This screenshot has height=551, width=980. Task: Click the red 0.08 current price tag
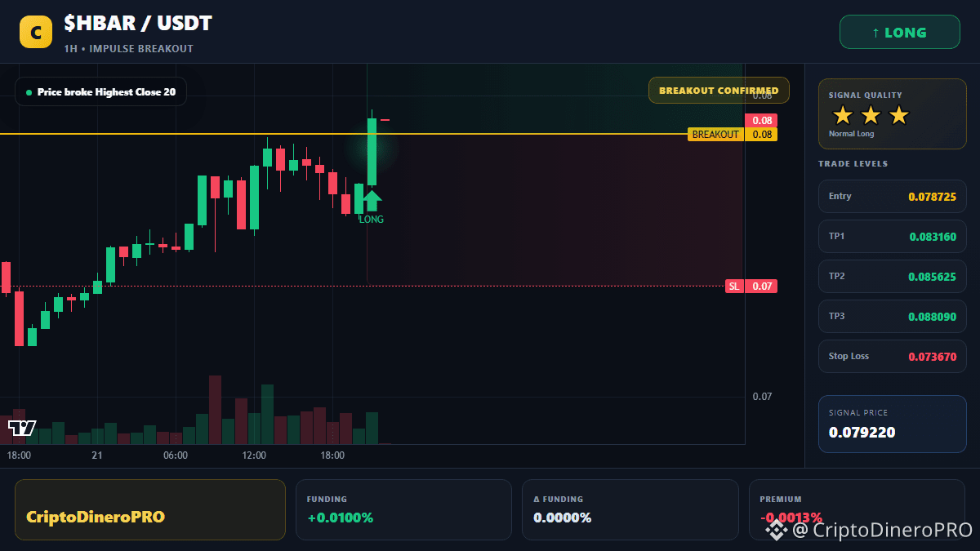point(761,120)
